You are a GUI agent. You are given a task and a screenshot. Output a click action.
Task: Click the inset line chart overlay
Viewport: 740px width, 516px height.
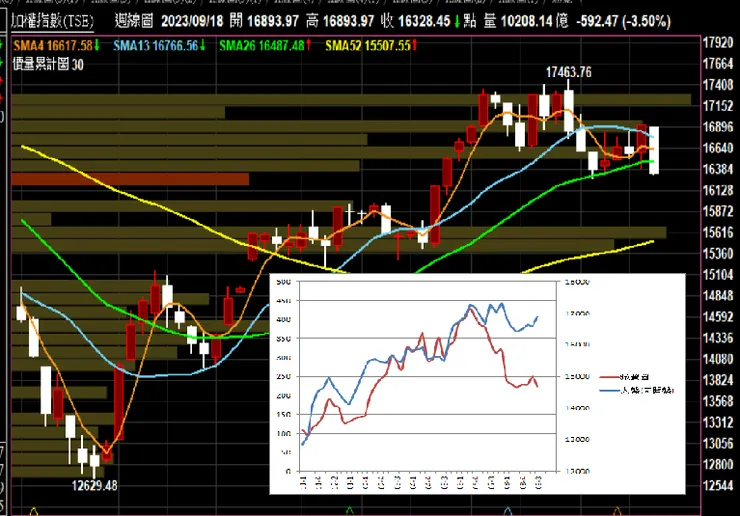[477, 383]
